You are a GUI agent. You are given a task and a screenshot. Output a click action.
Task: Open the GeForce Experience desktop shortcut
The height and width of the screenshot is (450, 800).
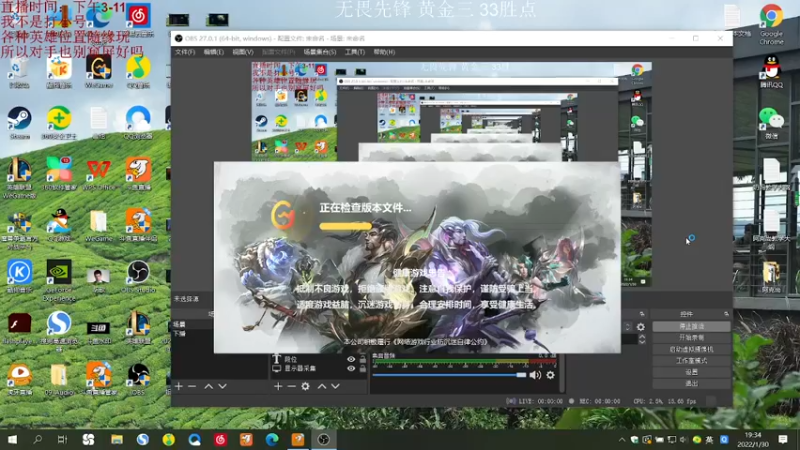tap(59, 281)
